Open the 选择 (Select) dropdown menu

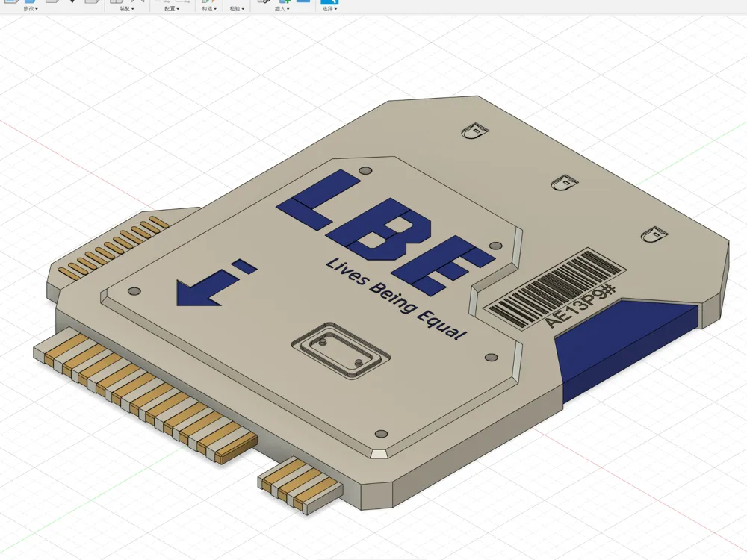[x=329, y=8]
